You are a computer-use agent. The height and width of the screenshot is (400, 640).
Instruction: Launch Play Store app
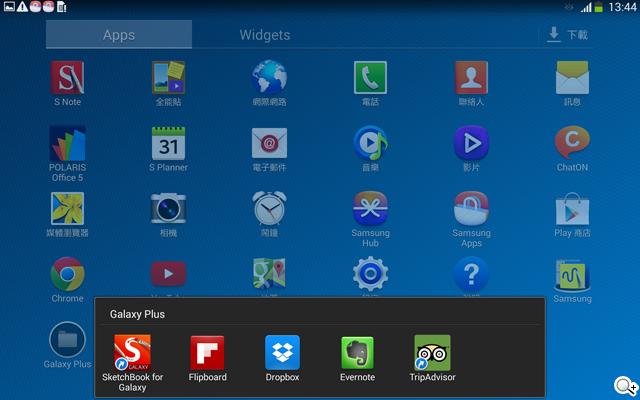tap(572, 209)
